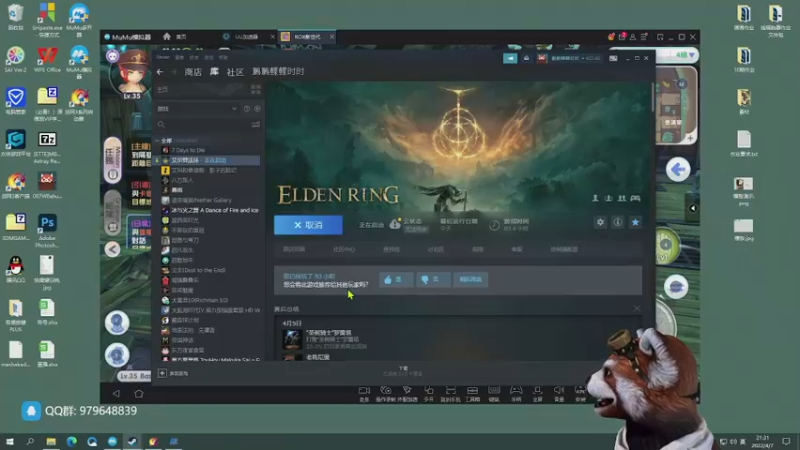Click Android back triangle in MuMu
The width and height of the screenshot is (800, 450).
coord(116,393)
